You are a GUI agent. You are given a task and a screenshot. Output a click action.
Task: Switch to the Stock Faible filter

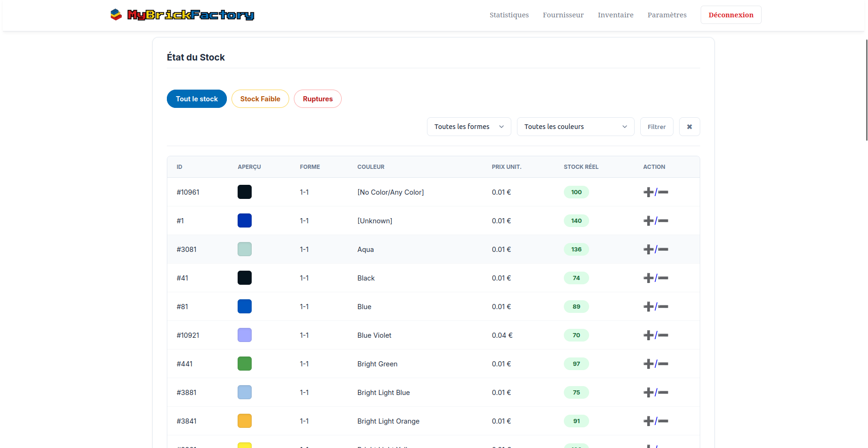pos(260,99)
